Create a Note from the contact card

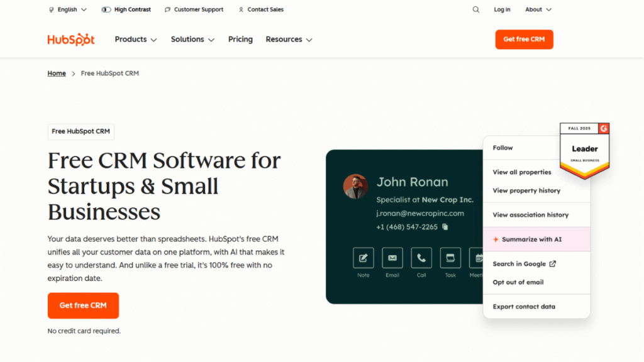pyautogui.click(x=363, y=258)
